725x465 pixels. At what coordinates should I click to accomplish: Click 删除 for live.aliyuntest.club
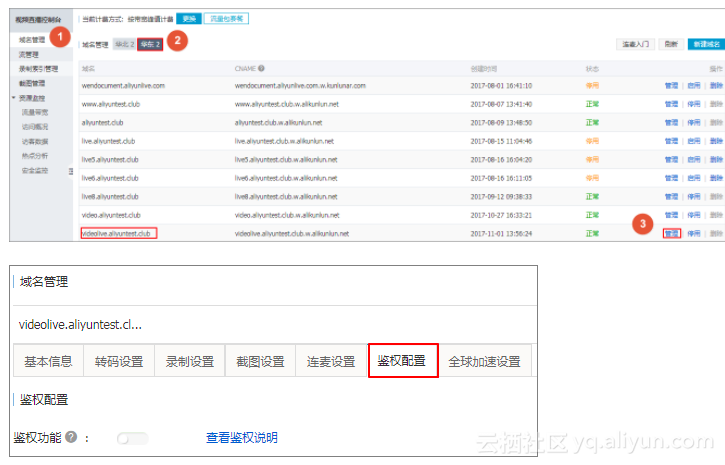pyautogui.click(x=716, y=141)
